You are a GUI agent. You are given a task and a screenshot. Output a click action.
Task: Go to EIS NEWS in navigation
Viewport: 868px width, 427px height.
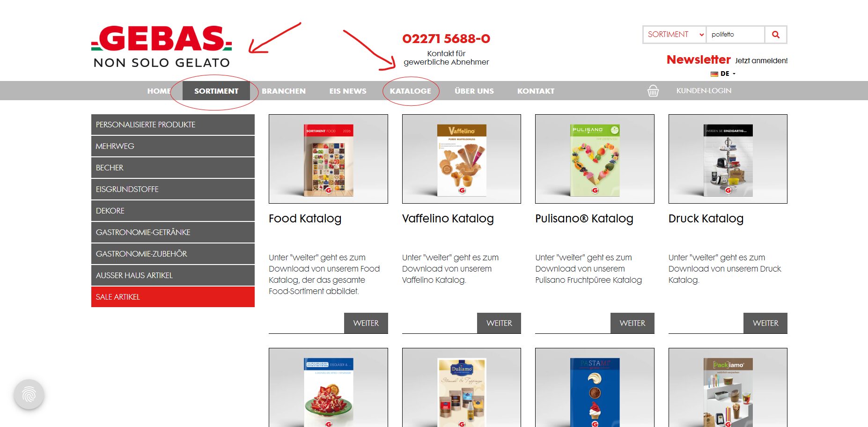click(x=348, y=91)
